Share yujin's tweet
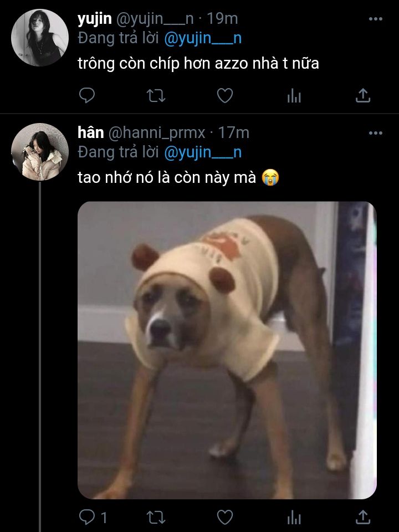This screenshot has height=532, width=399. tap(362, 96)
